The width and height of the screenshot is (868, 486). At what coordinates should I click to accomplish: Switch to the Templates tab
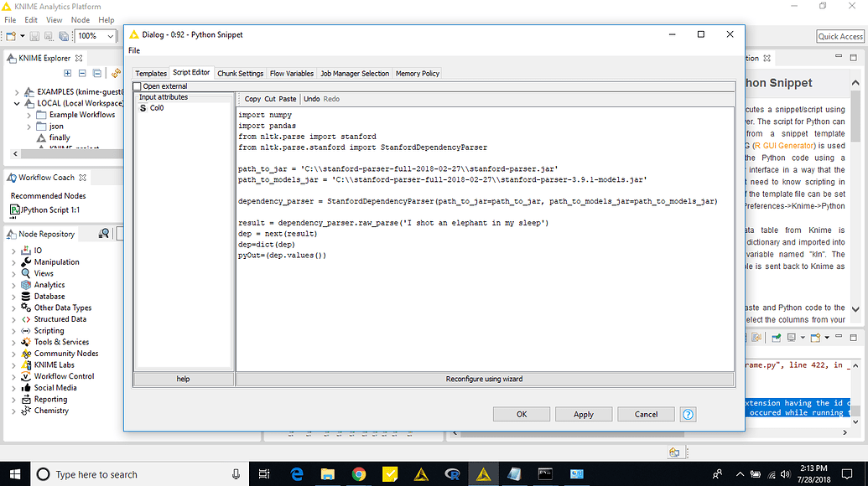point(151,73)
